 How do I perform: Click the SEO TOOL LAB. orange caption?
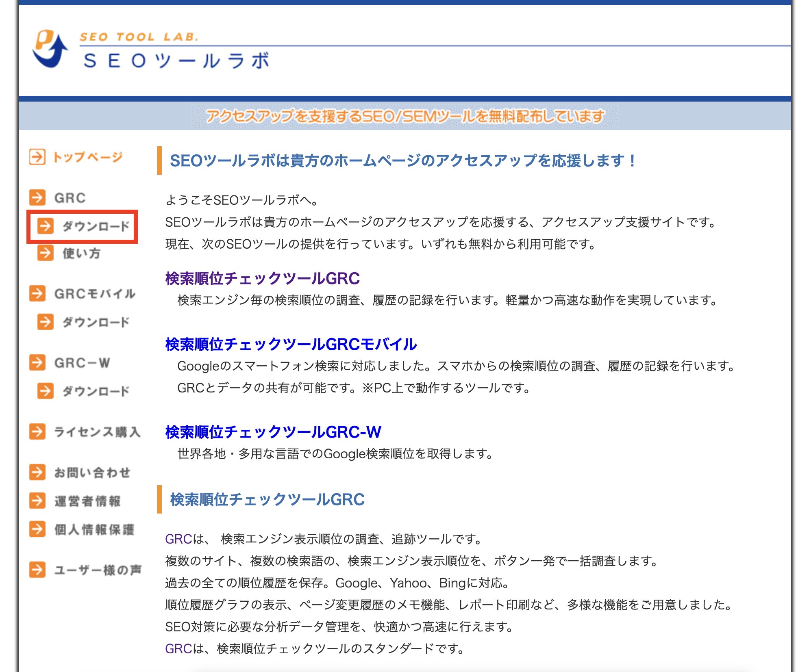pyautogui.click(x=139, y=37)
